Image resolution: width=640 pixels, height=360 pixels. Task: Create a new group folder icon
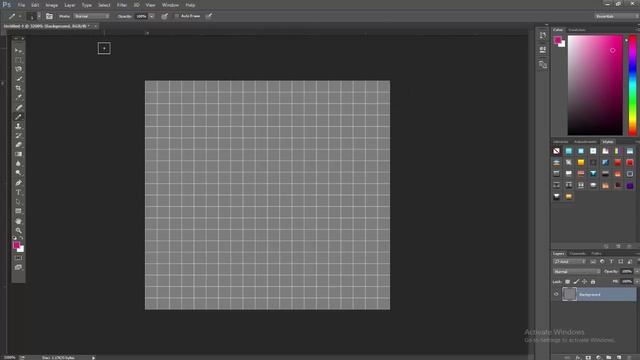coord(609,357)
